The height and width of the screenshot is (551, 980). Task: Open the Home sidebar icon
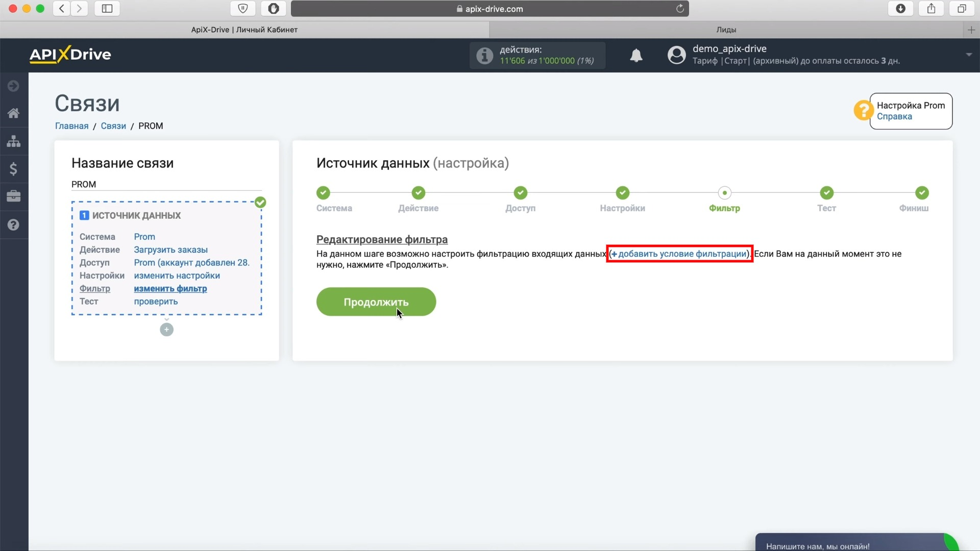14,113
